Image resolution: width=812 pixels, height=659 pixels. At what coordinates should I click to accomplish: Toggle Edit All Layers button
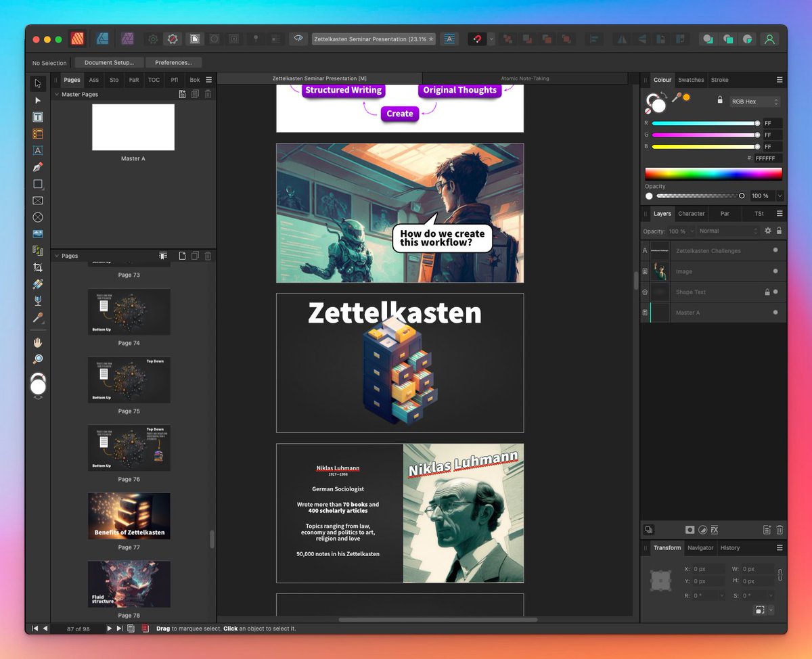[648, 530]
